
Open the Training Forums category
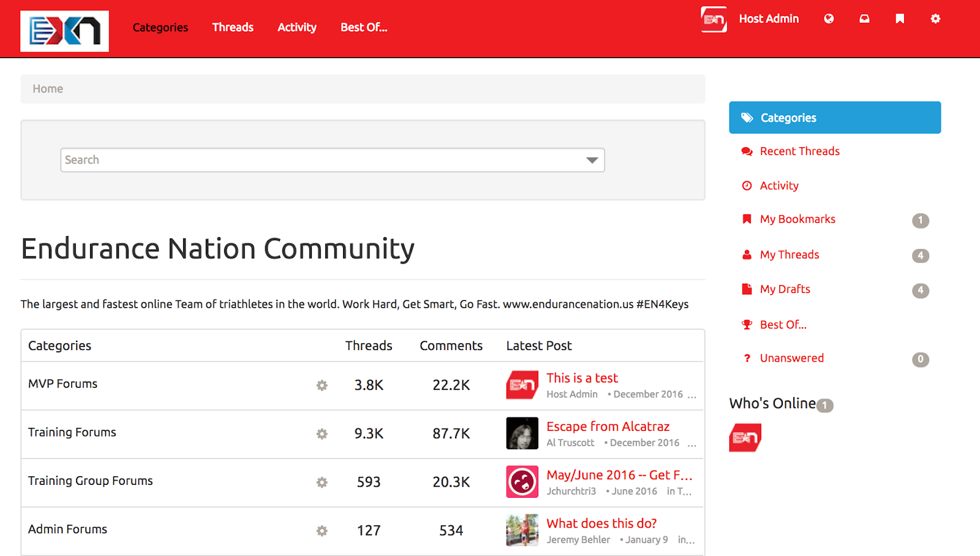point(72,432)
